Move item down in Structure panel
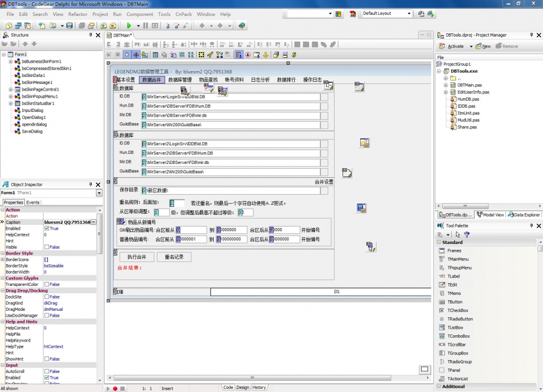 34,44
